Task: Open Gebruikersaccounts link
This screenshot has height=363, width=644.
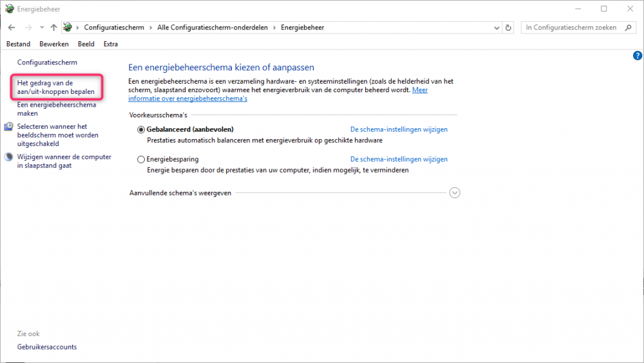Action: tap(47, 347)
